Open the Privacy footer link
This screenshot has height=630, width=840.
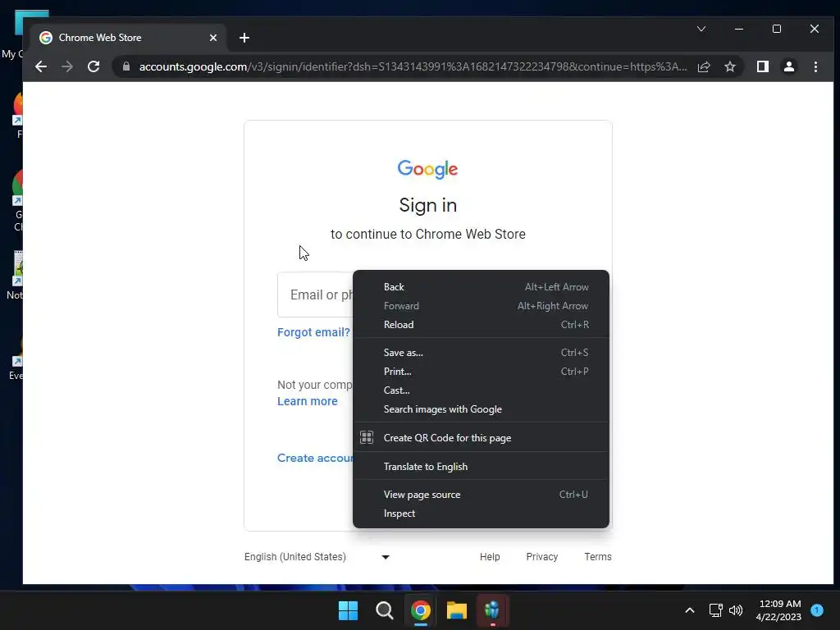pos(541,557)
